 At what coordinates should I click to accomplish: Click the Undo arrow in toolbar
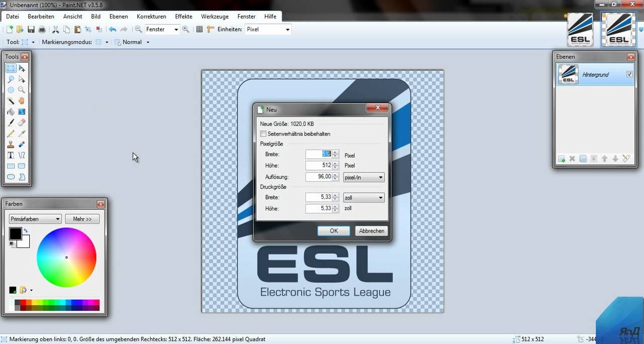click(112, 29)
